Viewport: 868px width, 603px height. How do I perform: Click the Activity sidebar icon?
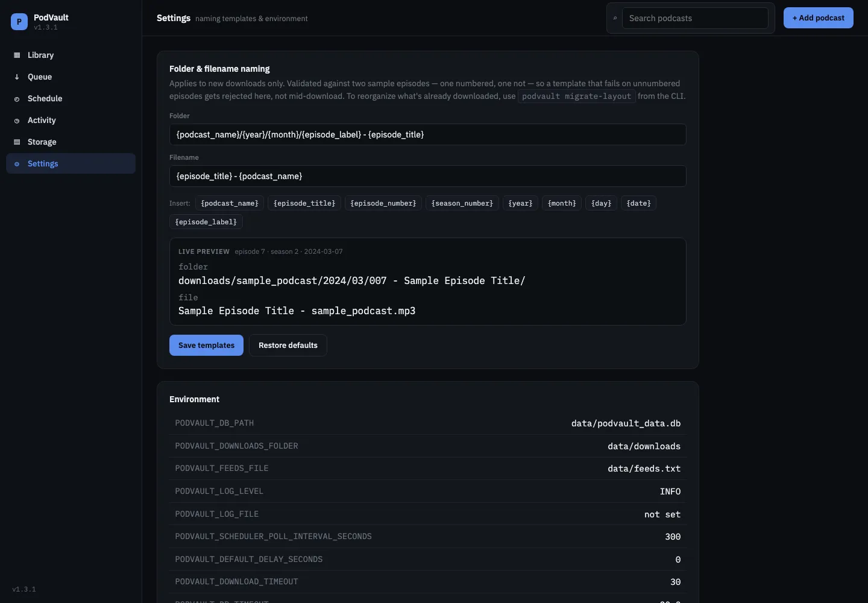17,121
